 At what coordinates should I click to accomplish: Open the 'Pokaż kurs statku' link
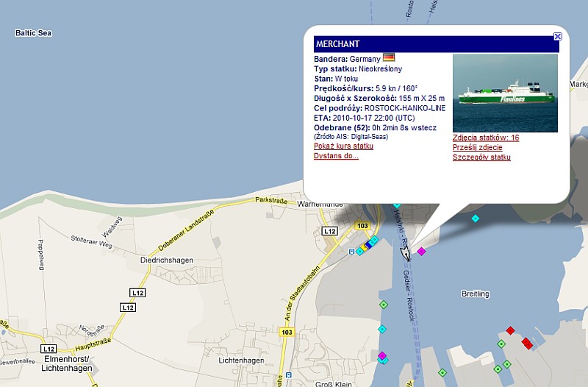343,146
